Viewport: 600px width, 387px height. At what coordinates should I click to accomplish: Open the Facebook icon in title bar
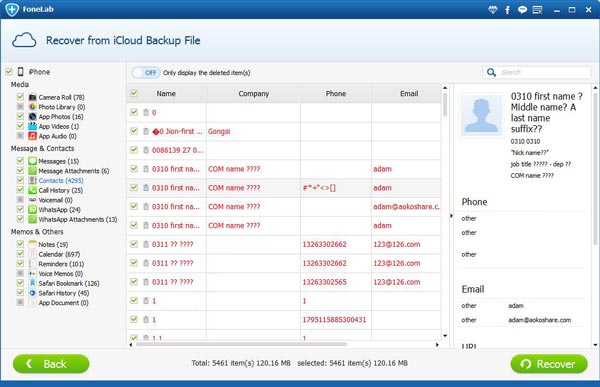(x=507, y=10)
